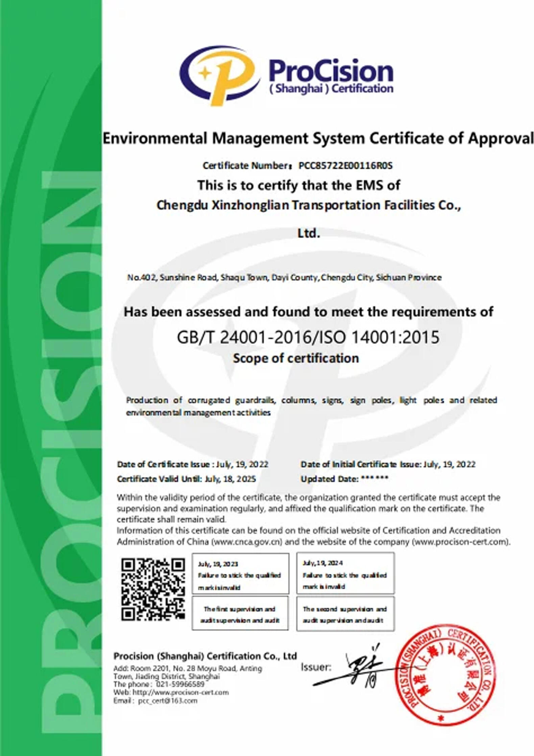Click the 'Scope of certification' heading
The width and height of the screenshot is (534, 756).
(x=296, y=358)
